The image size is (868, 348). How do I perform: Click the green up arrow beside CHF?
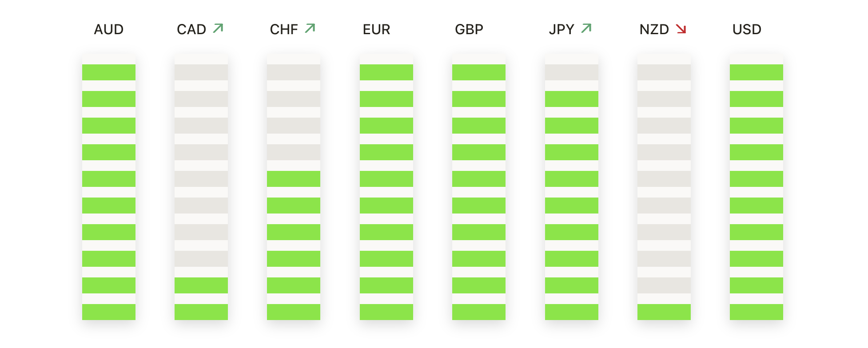pyautogui.click(x=310, y=29)
